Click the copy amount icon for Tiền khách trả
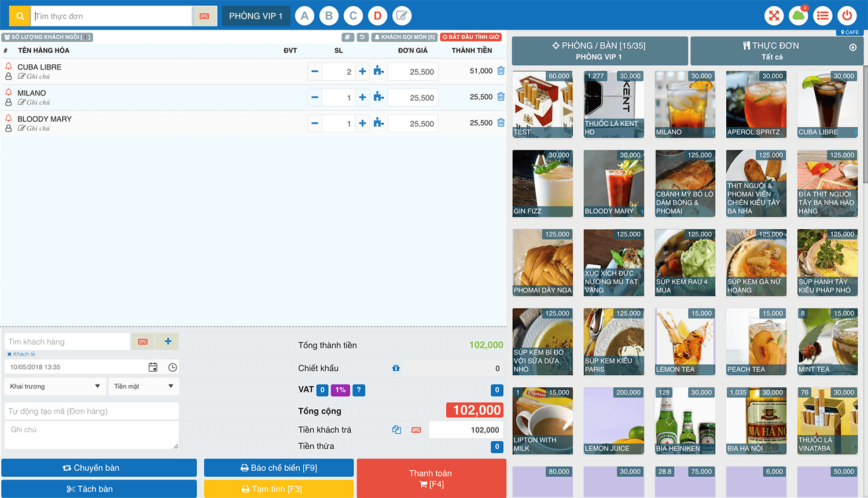This screenshot has height=498, width=868. 396,430
